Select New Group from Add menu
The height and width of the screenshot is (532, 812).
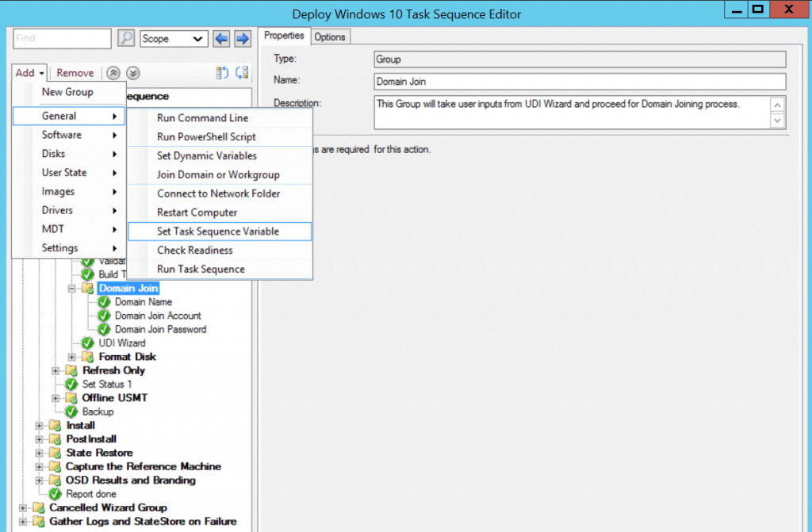coord(69,92)
